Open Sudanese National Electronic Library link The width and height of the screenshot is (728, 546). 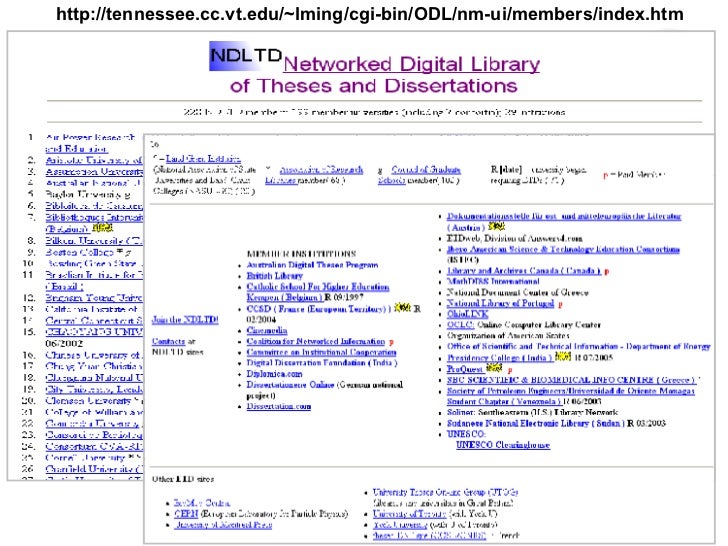[536, 423]
